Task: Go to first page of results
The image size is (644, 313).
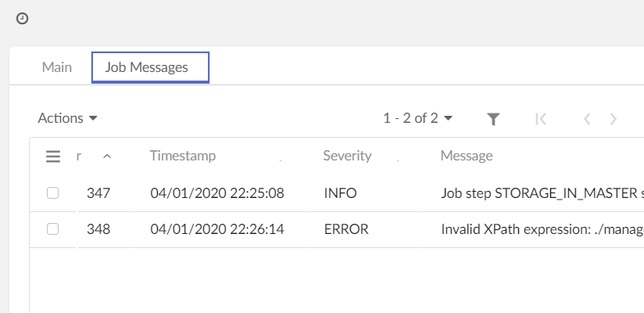Action: click(x=540, y=119)
